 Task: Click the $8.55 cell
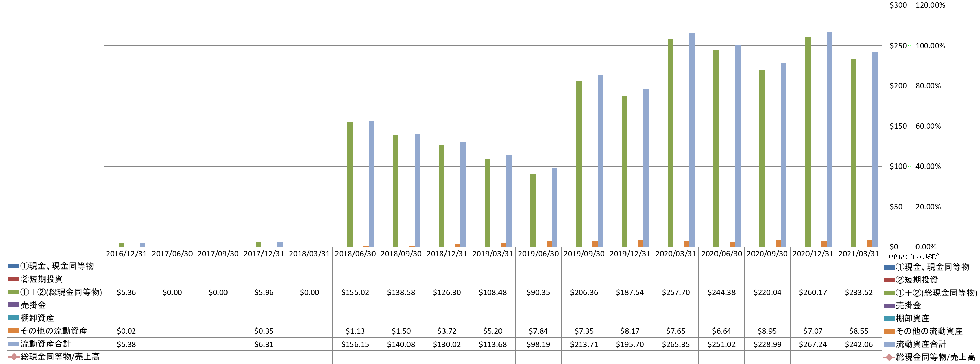click(859, 331)
